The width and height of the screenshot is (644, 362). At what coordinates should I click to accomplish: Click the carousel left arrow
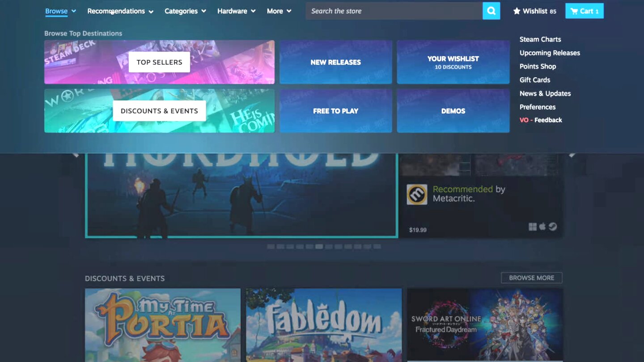75,154
